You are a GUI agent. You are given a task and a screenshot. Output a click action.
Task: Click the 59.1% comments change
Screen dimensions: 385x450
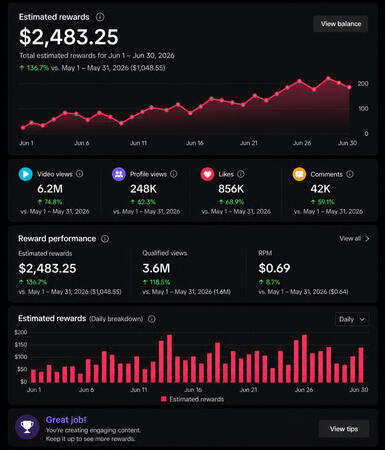click(x=322, y=202)
